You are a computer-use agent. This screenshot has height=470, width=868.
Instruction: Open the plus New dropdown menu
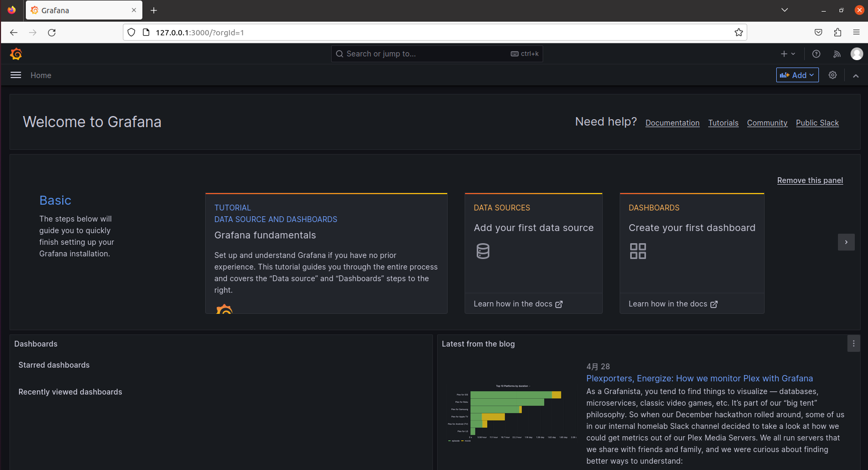point(788,54)
